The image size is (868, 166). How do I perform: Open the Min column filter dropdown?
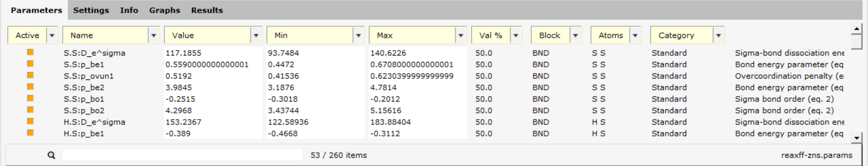pos(359,35)
